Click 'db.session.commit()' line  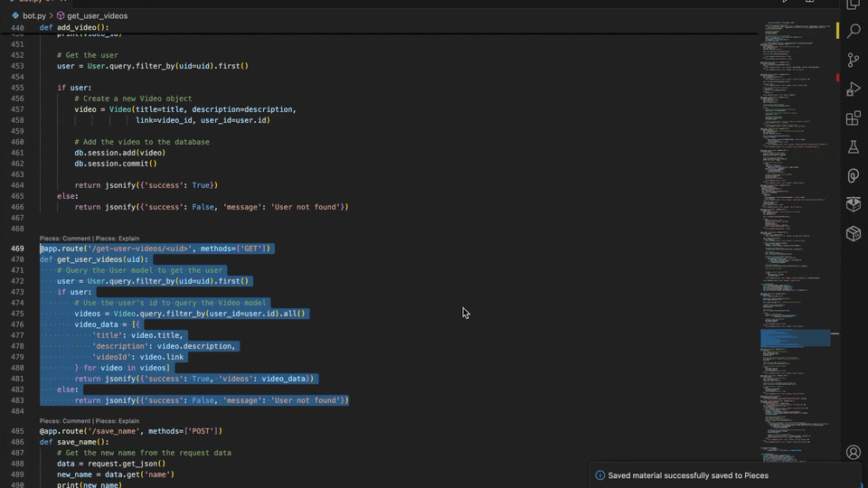(116, 164)
